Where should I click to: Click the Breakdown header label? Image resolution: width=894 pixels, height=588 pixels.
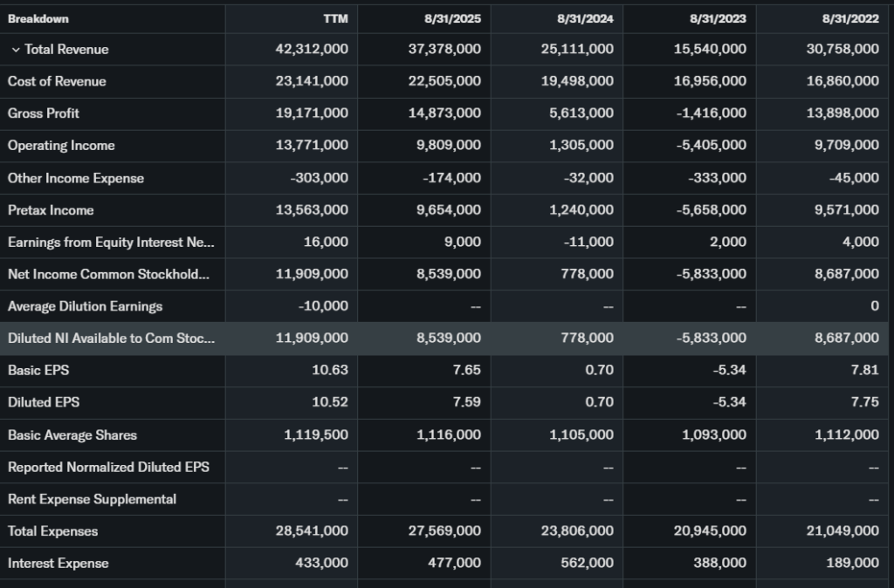click(x=38, y=18)
